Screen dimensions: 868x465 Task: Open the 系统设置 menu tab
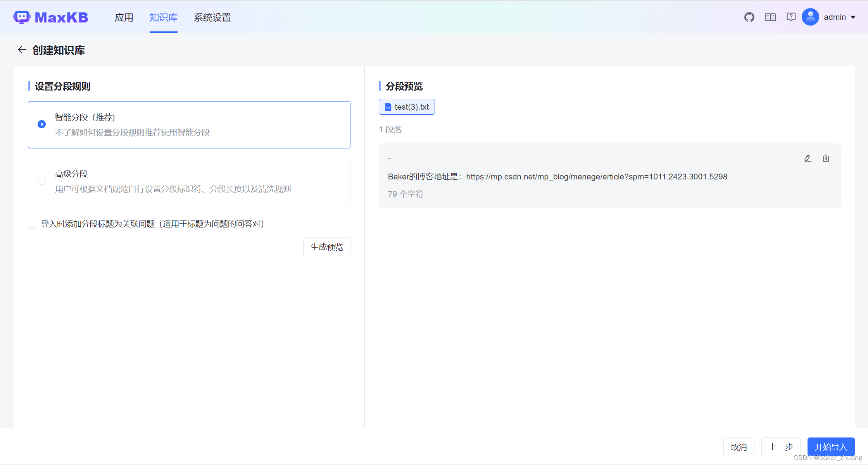(212, 17)
